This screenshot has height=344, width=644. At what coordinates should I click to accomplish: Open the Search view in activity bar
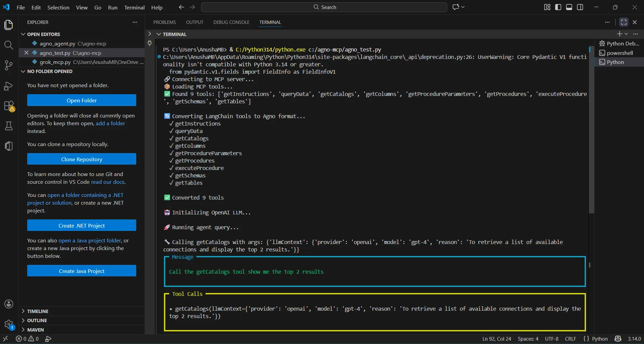(x=9, y=45)
